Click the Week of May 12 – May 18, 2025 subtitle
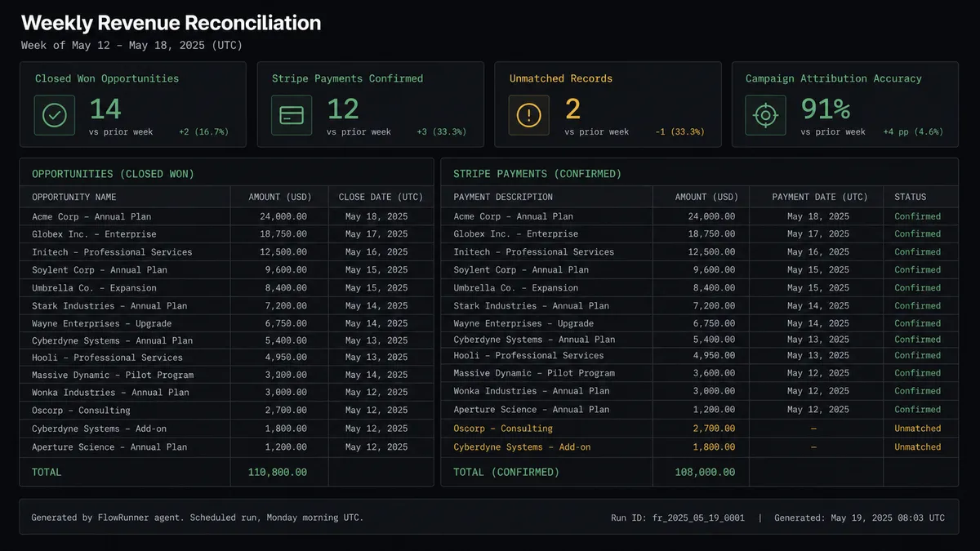 (131, 46)
